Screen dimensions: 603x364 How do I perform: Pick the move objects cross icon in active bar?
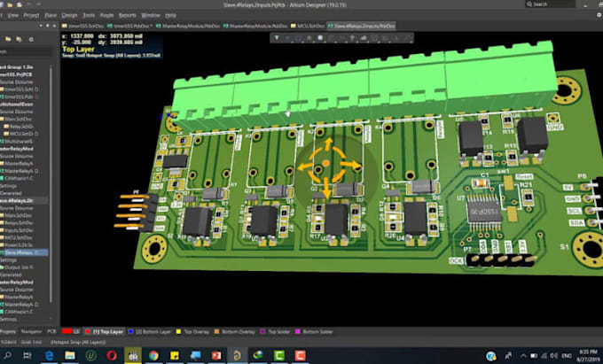click(x=309, y=38)
